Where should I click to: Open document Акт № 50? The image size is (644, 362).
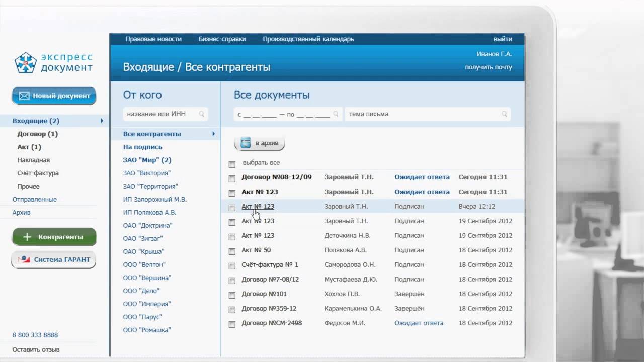click(256, 250)
